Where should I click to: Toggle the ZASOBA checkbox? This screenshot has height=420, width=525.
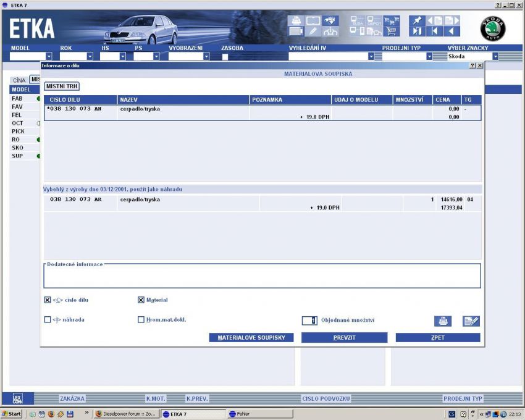point(225,57)
